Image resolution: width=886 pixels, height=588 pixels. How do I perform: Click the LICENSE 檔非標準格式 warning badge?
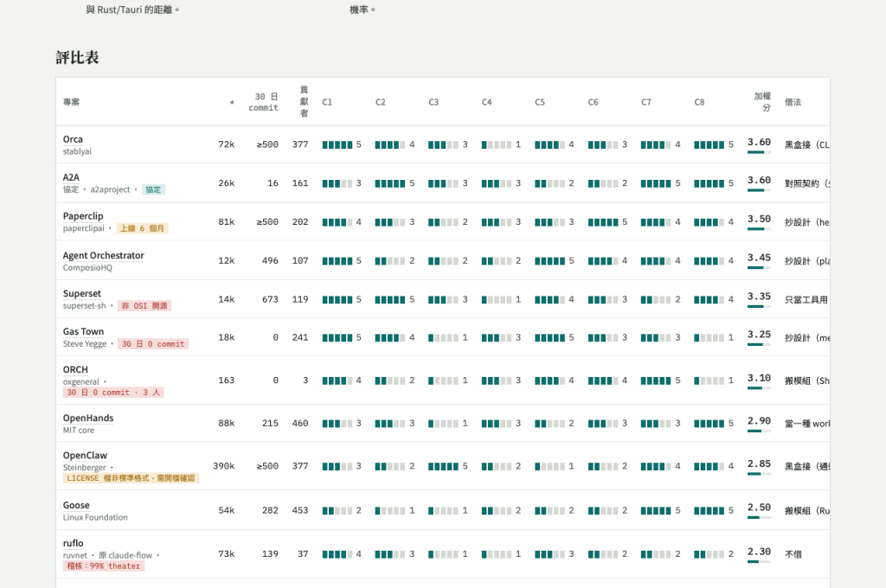click(131, 478)
